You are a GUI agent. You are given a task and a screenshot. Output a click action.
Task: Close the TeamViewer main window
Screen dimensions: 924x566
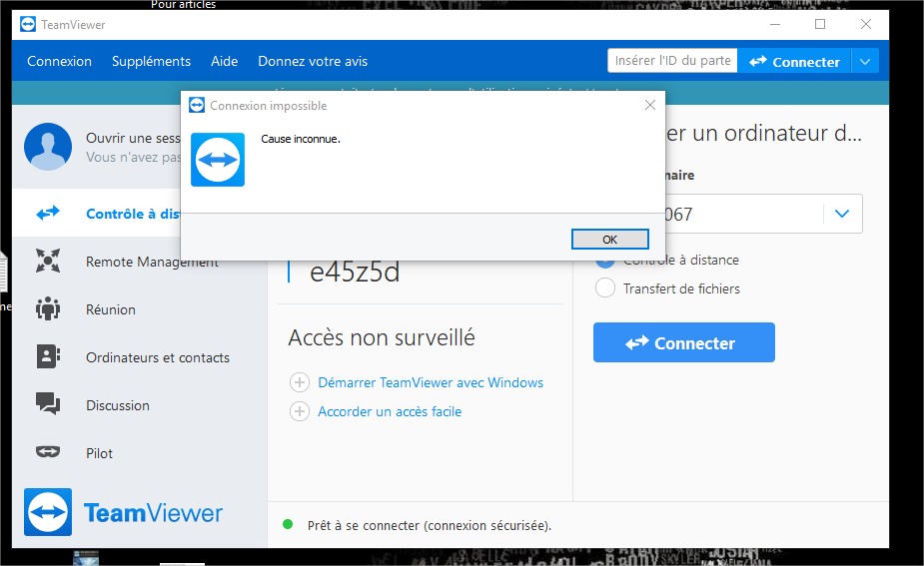[866, 24]
